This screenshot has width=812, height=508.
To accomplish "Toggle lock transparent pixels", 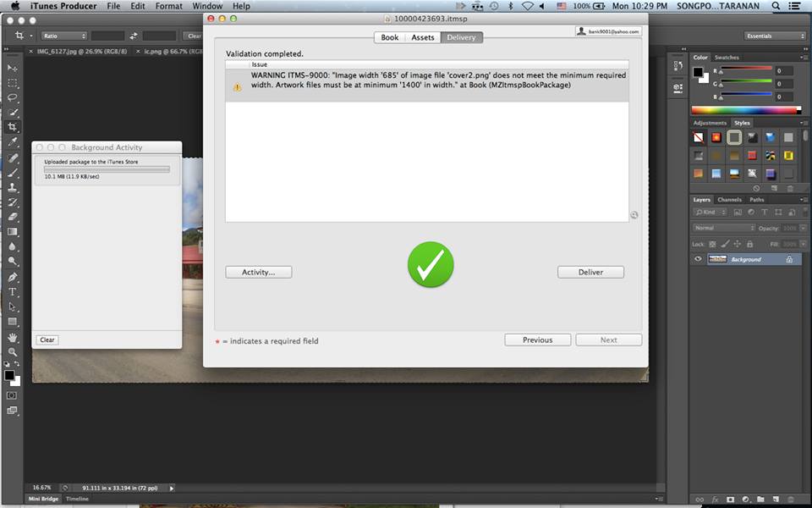I will click(712, 244).
